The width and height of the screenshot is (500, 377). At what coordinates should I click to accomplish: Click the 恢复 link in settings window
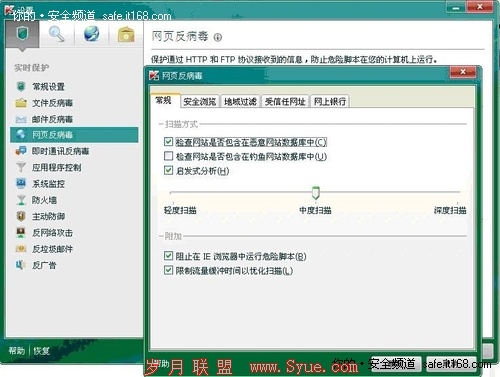[x=41, y=351]
